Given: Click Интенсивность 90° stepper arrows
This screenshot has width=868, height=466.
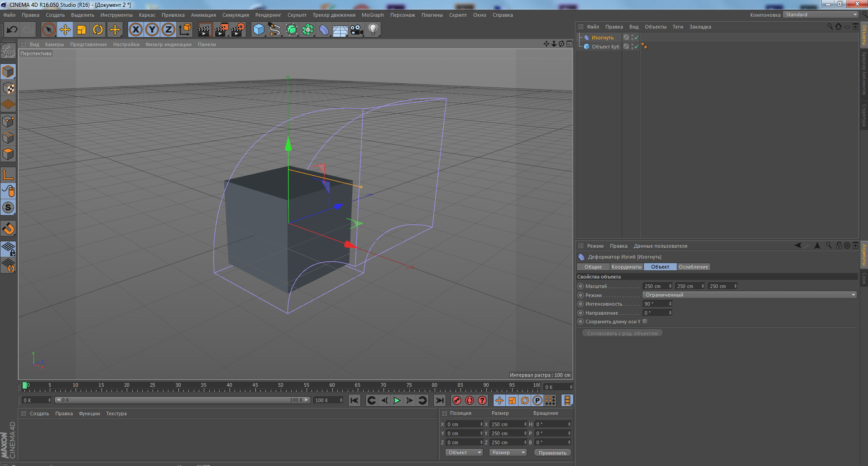Looking at the screenshot, I should point(670,304).
